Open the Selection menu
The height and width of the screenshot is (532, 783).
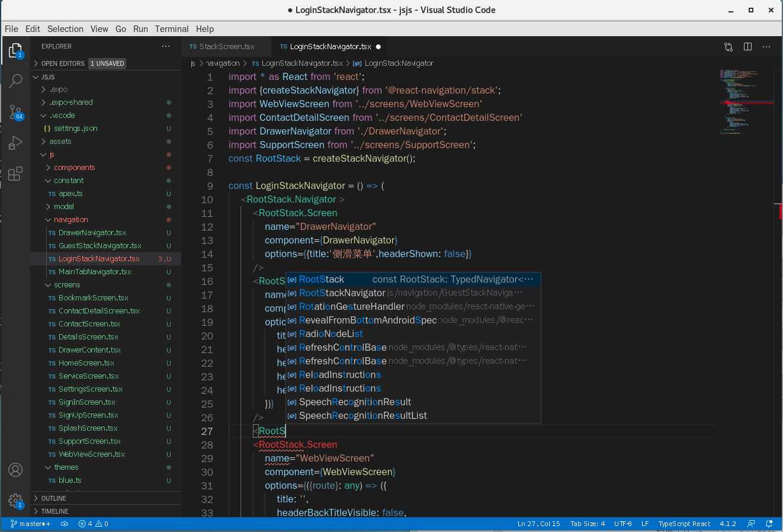(x=65, y=29)
